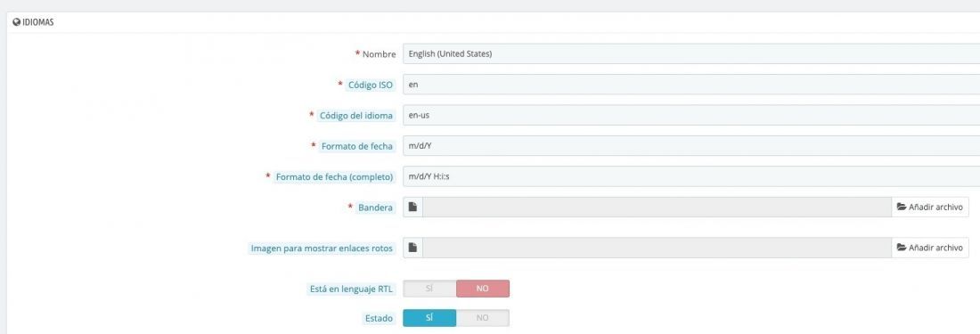The image size is (980, 334).
Task: Click the file icon in Bandera field
Action: coord(412,208)
